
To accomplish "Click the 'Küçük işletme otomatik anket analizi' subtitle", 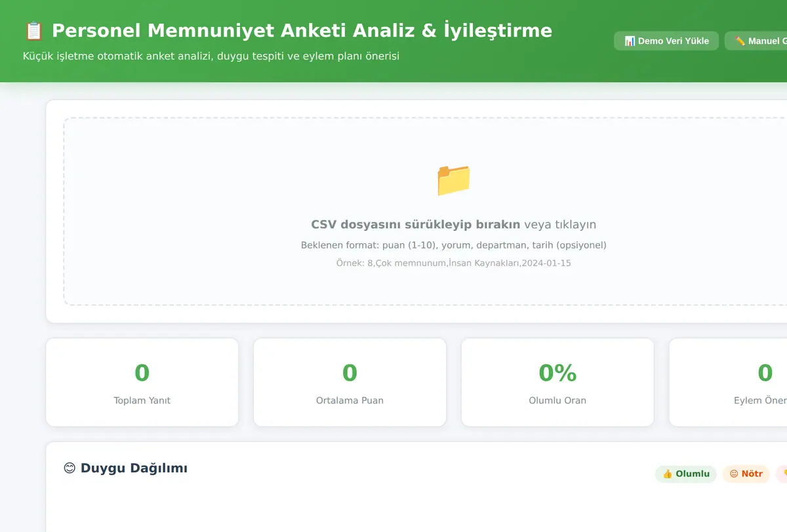I will [x=211, y=56].
